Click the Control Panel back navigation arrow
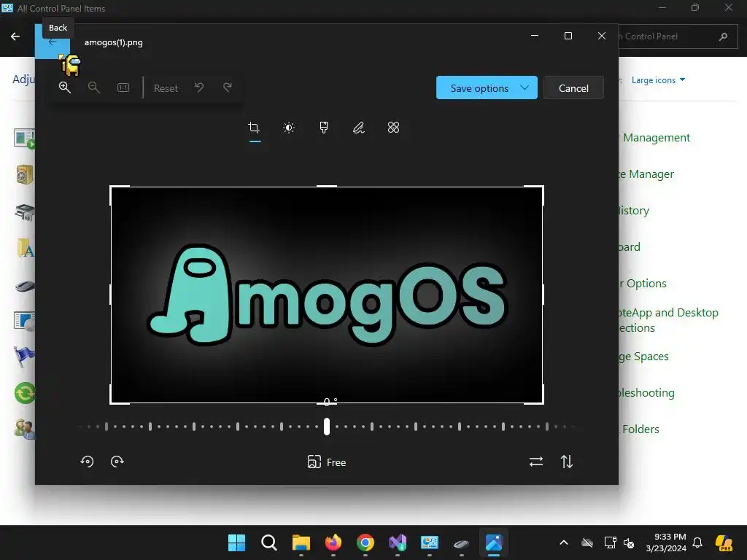This screenshot has height=560, width=747. click(x=15, y=36)
